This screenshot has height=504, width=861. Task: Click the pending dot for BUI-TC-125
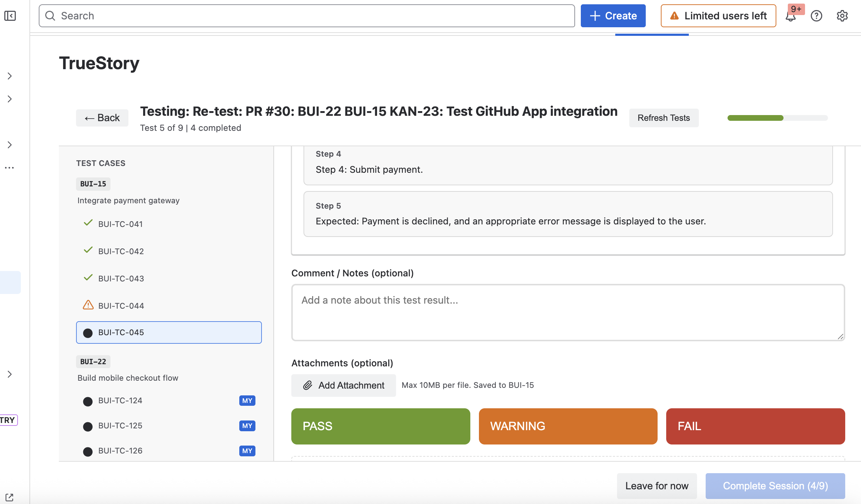(x=88, y=426)
